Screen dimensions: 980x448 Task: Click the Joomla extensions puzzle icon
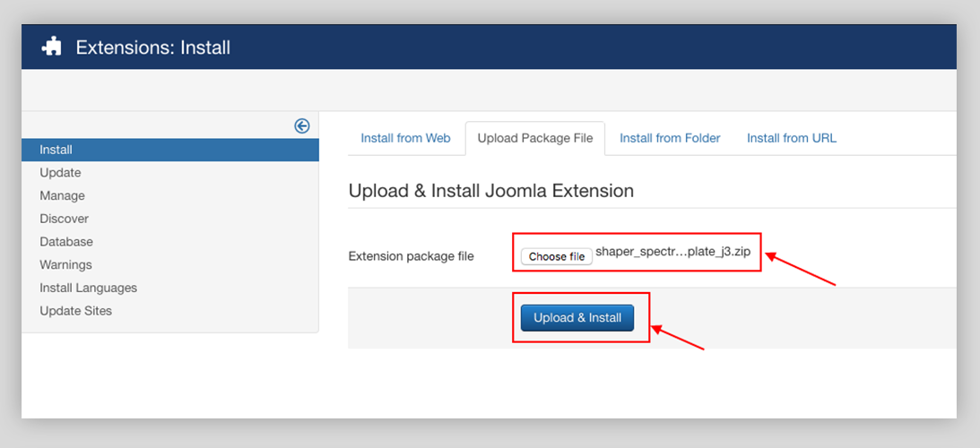tap(51, 47)
